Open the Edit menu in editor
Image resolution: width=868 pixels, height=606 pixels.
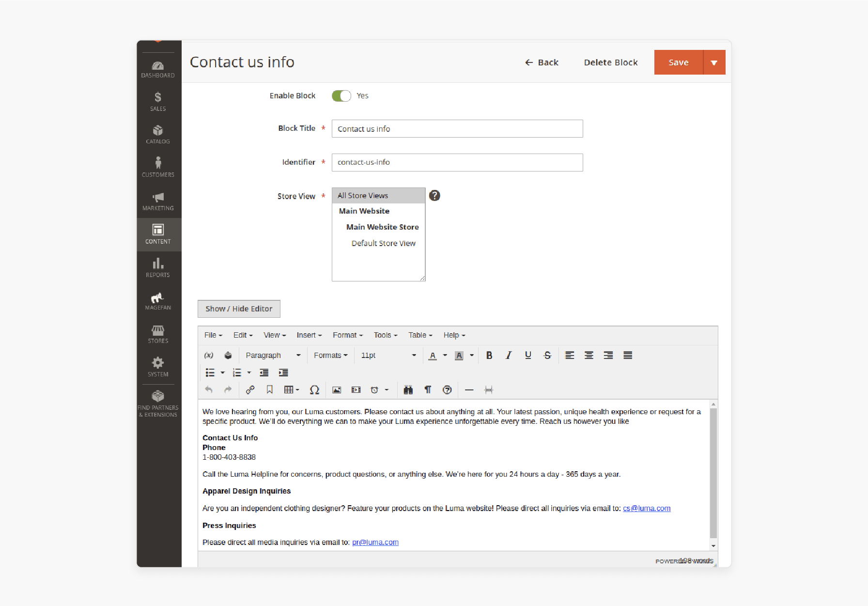243,335
